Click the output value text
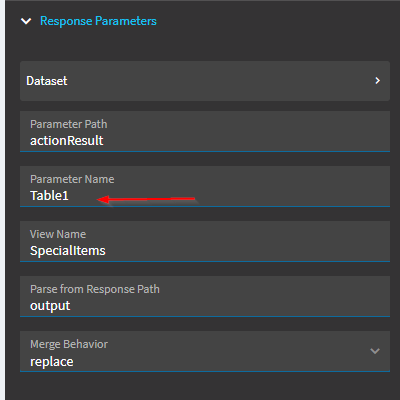Viewport: 400px width, 400px height. 50,306
